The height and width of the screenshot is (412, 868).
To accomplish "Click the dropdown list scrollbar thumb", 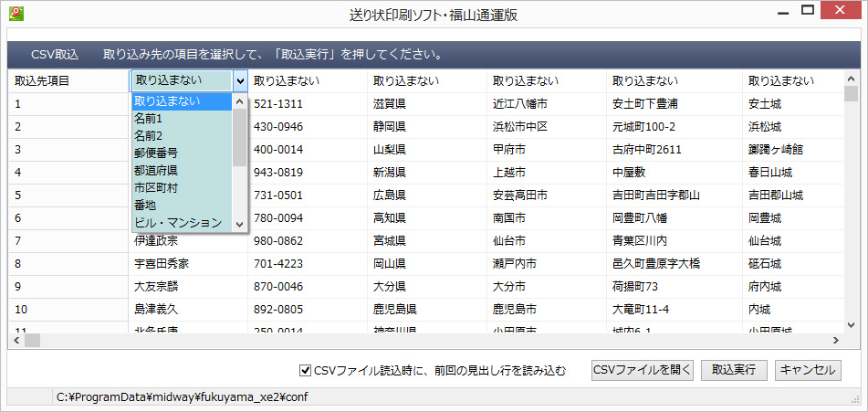I will click(x=240, y=138).
